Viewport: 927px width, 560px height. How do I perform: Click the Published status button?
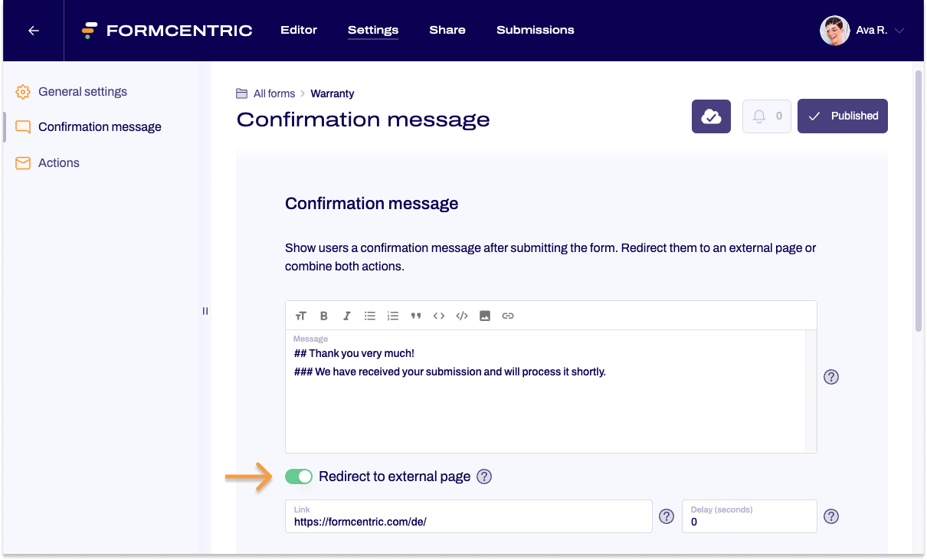point(843,116)
